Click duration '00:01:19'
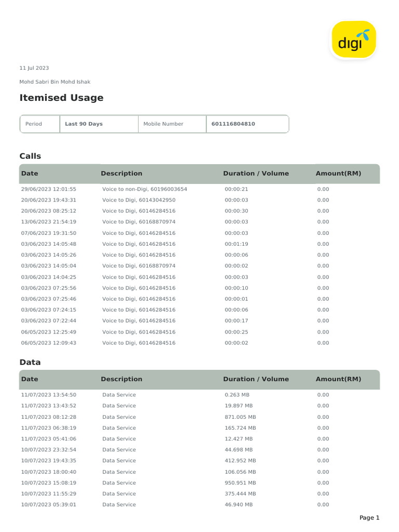Viewport: 399px width, 532px height. 236,244
